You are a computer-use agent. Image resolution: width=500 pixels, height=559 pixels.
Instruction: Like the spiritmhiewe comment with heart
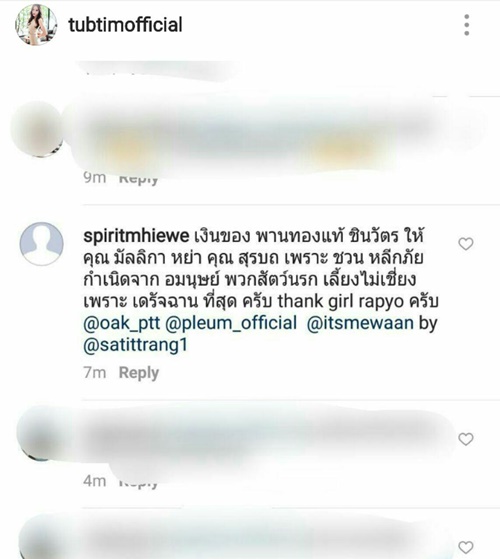point(466,244)
